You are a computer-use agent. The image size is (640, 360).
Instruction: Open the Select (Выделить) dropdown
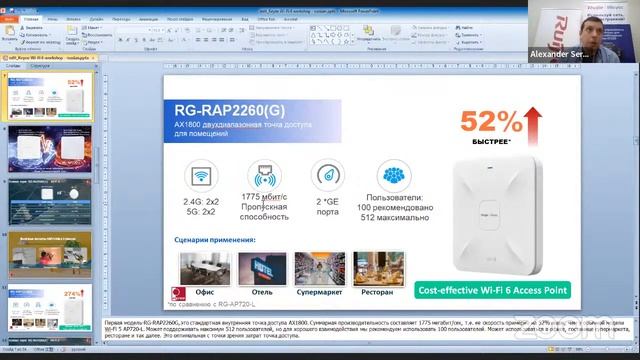(x=469, y=42)
